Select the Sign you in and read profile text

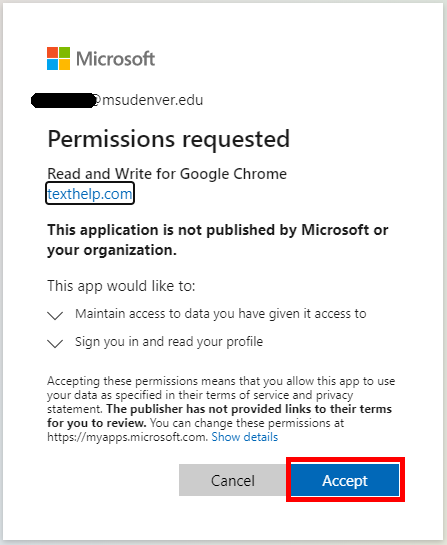pyautogui.click(x=169, y=342)
